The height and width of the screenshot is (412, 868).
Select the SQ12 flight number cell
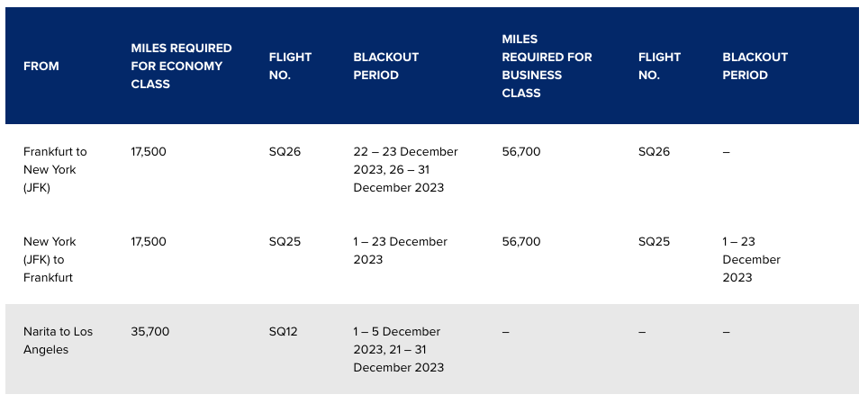click(x=283, y=332)
